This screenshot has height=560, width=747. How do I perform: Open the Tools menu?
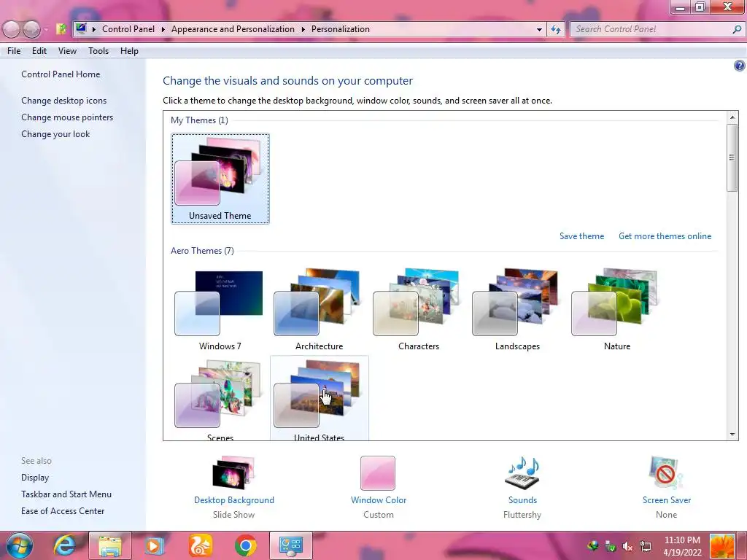pos(98,51)
